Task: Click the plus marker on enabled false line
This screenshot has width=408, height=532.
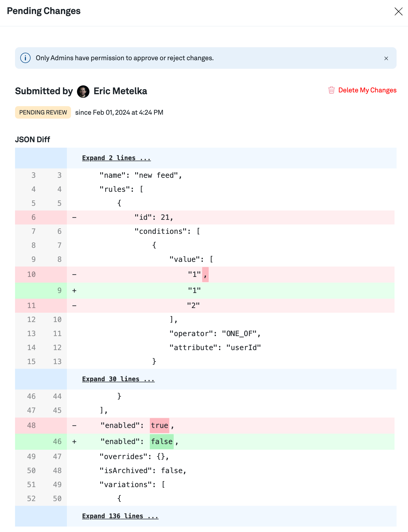Action: point(74,441)
